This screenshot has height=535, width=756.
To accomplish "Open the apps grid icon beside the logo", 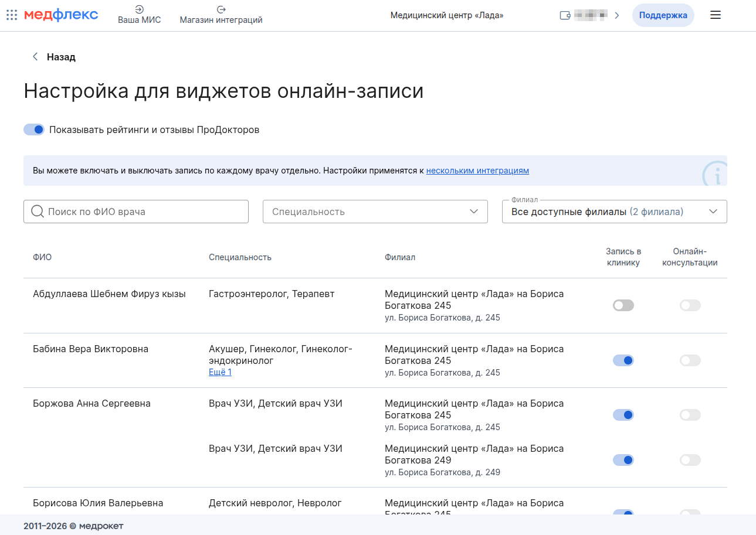I will pyautogui.click(x=11, y=15).
